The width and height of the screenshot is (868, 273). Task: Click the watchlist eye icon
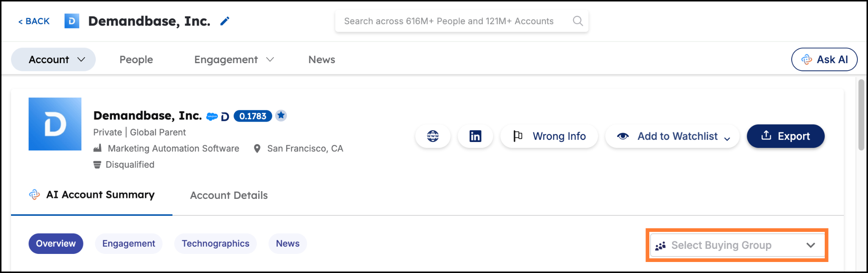click(623, 136)
